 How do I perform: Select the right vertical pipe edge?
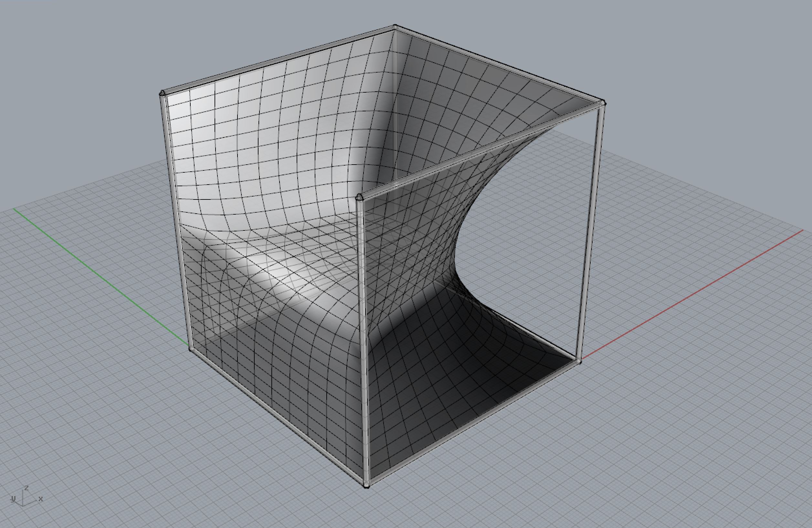(591, 232)
